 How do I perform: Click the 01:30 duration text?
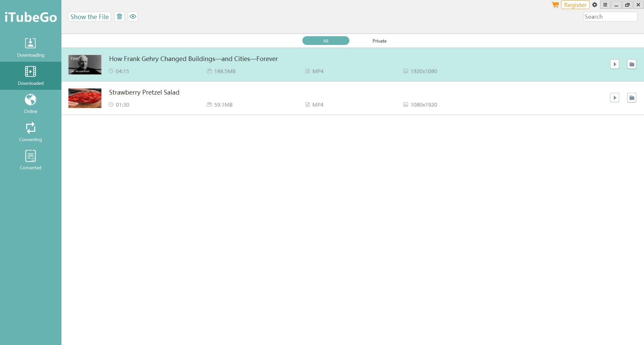pyautogui.click(x=122, y=105)
